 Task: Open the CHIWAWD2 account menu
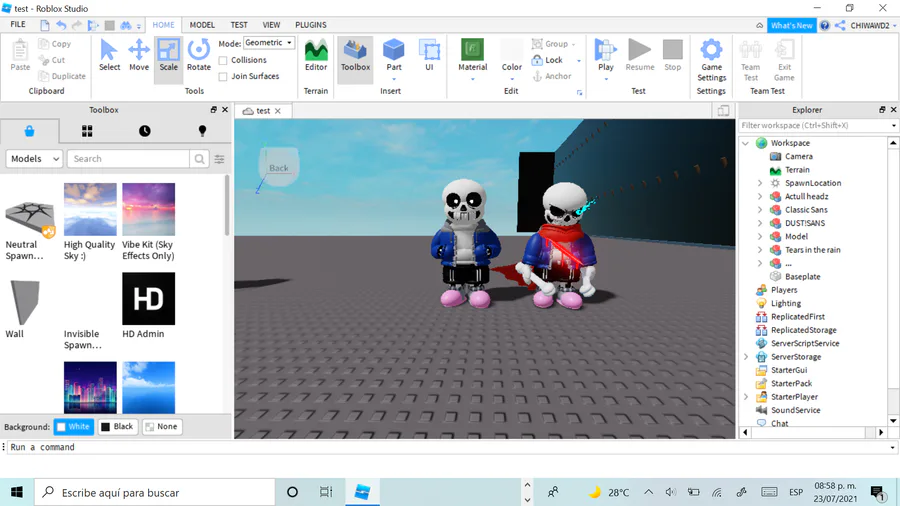tap(873, 25)
